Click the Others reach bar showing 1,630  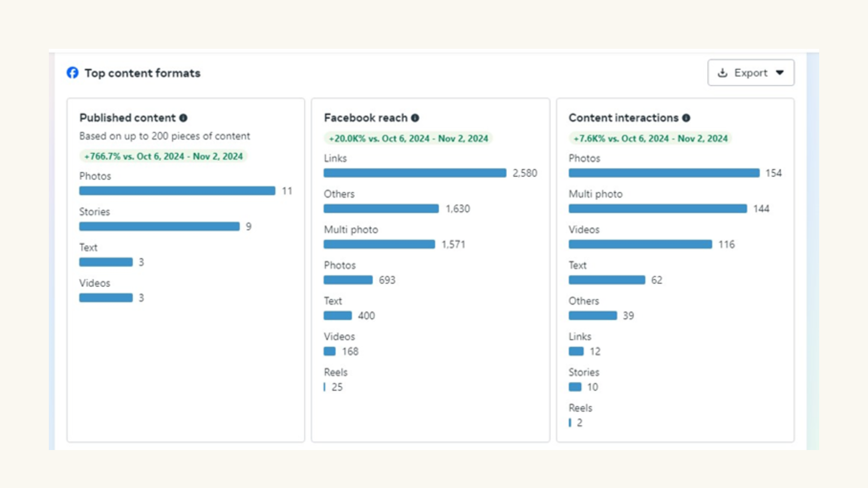[381, 209]
